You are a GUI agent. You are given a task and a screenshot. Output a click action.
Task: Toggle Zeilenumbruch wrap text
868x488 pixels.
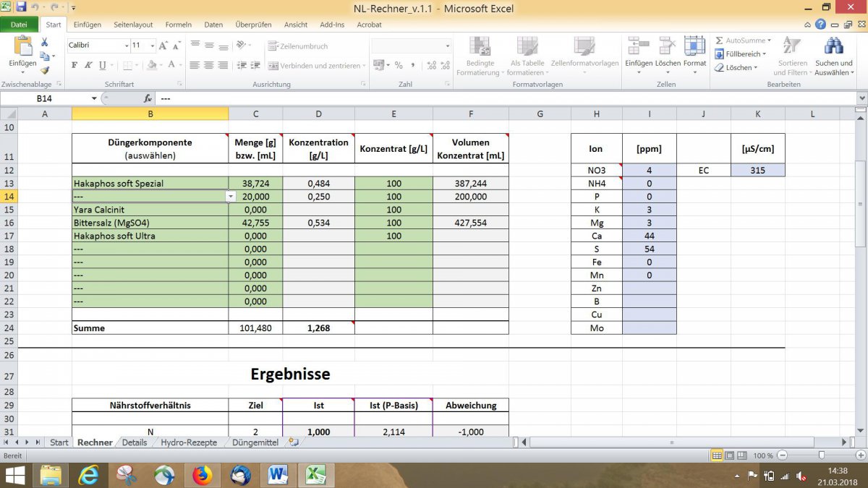(x=298, y=46)
